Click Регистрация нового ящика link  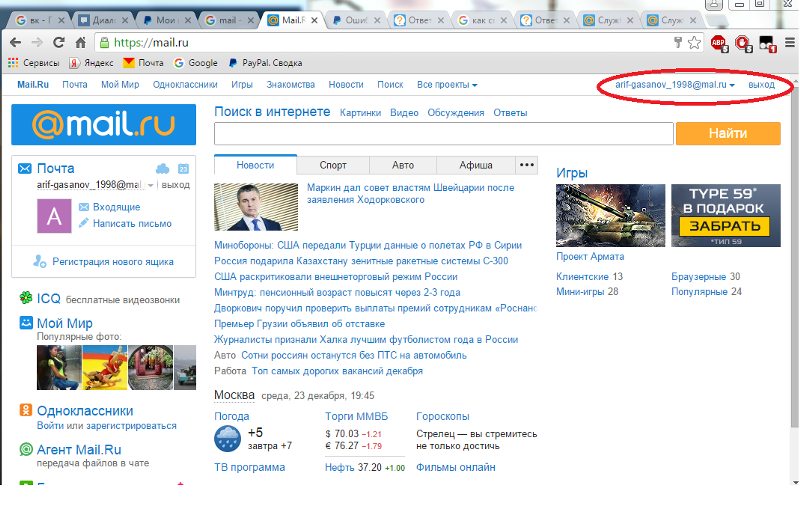[x=113, y=262]
